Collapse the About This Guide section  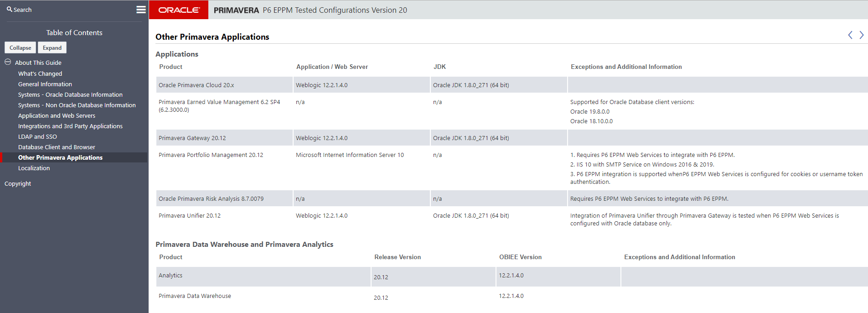[8, 62]
